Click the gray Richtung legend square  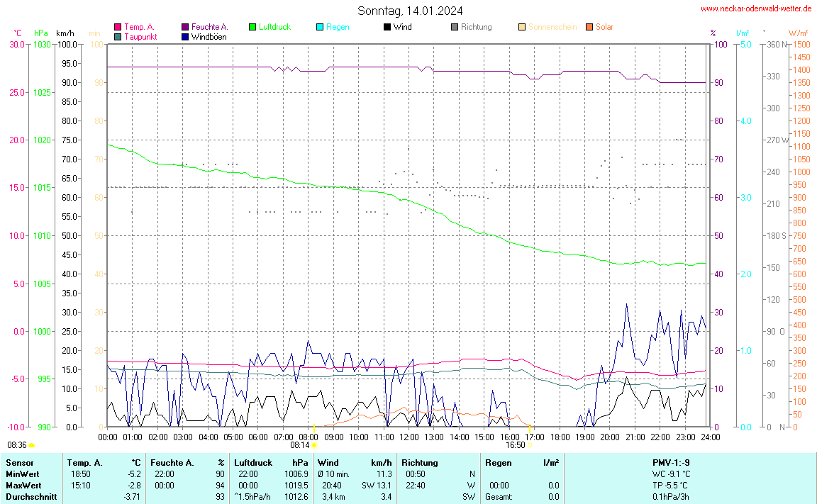[x=455, y=27]
